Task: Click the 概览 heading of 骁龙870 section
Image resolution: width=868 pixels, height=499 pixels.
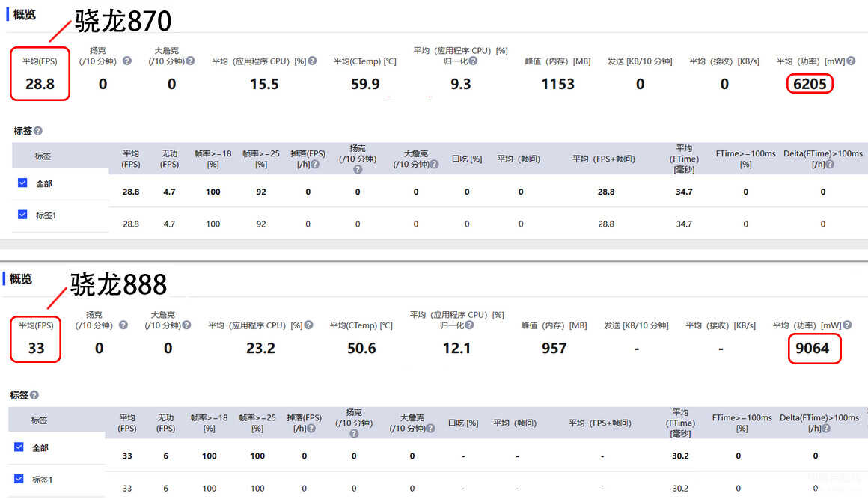Action: point(25,15)
